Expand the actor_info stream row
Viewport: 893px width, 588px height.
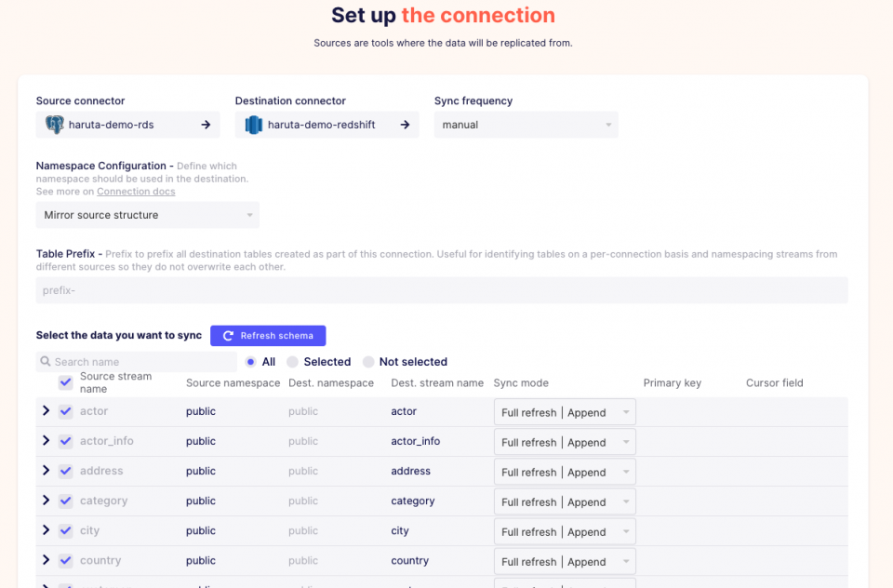click(46, 441)
